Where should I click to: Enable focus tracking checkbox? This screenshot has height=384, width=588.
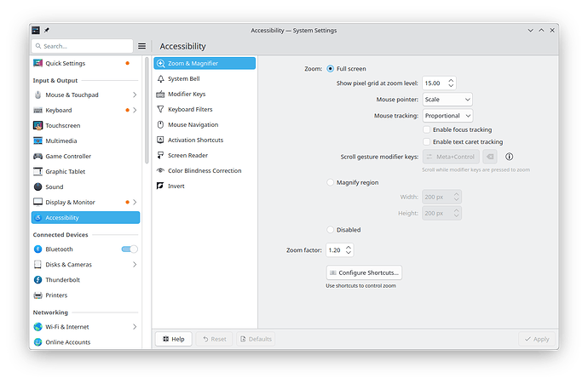click(427, 129)
